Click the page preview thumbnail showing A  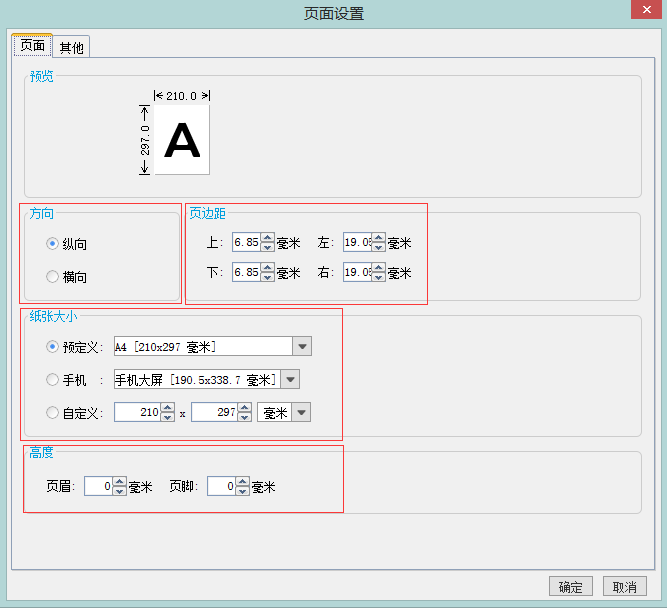[182, 140]
